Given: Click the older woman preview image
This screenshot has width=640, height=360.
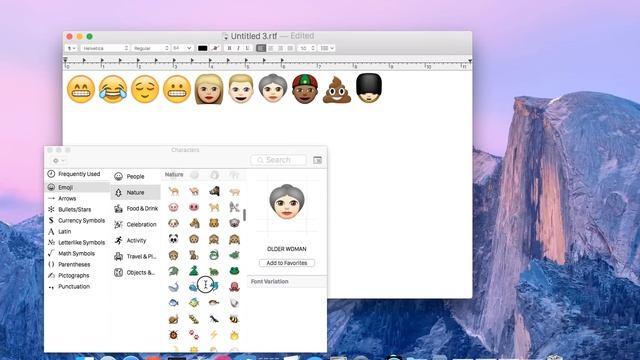Looking at the screenshot, I should pos(287,202).
